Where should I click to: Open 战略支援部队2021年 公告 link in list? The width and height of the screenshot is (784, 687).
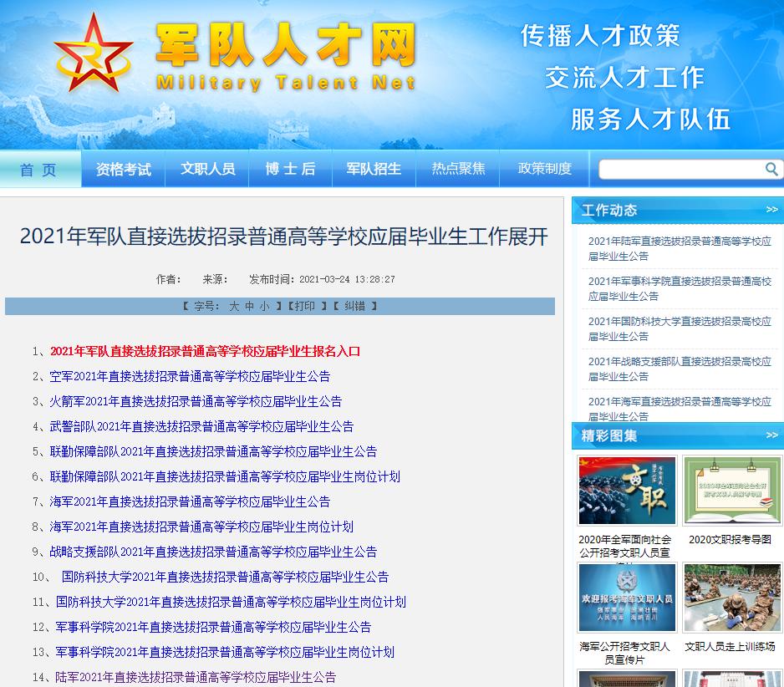point(213,552)
